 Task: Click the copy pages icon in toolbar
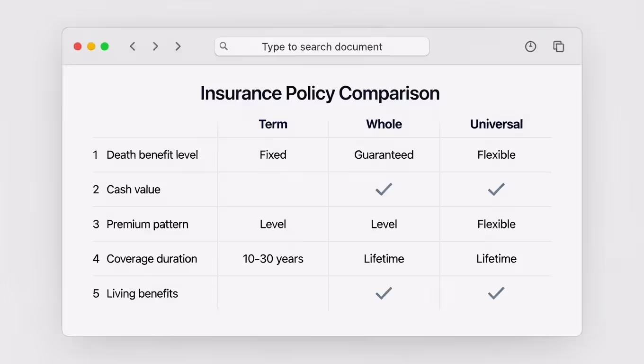click(x=558, y=46)
